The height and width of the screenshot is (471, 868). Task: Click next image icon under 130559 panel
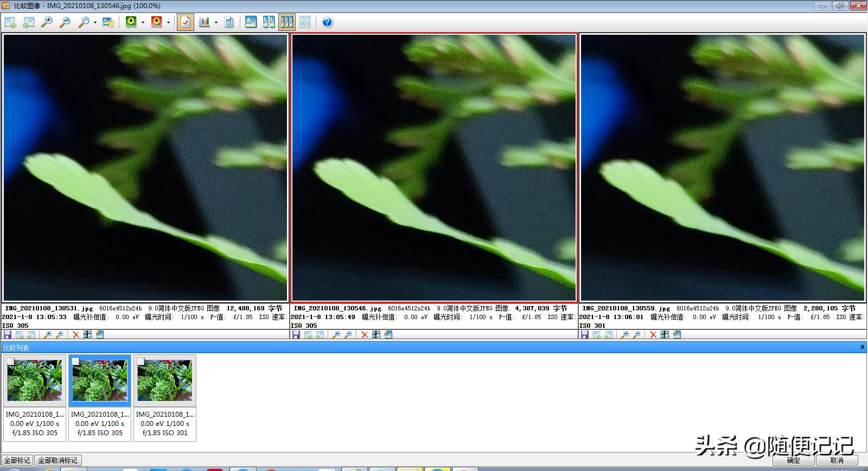click(609, 335)
